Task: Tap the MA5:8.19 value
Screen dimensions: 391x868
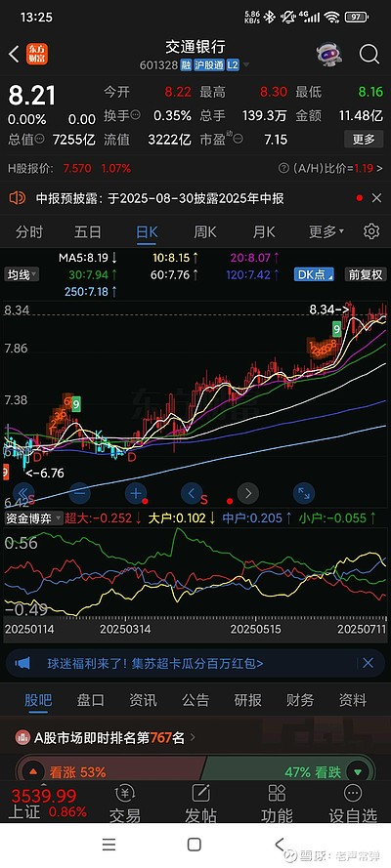Action: [x=88, y=258]
